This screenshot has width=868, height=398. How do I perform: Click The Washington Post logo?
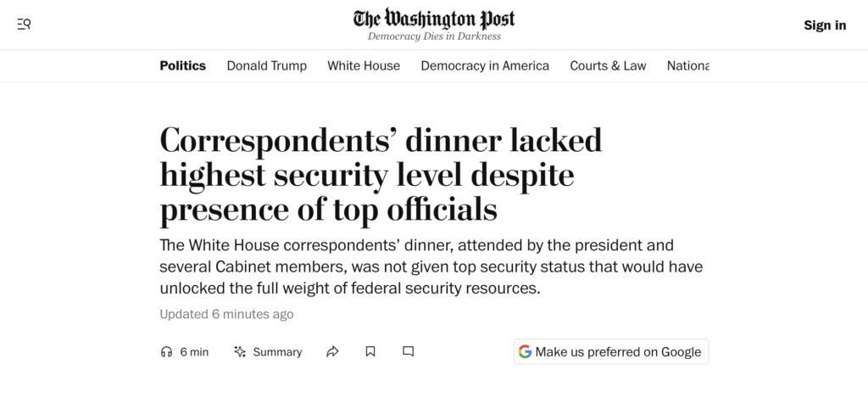(x=434, y=19)
